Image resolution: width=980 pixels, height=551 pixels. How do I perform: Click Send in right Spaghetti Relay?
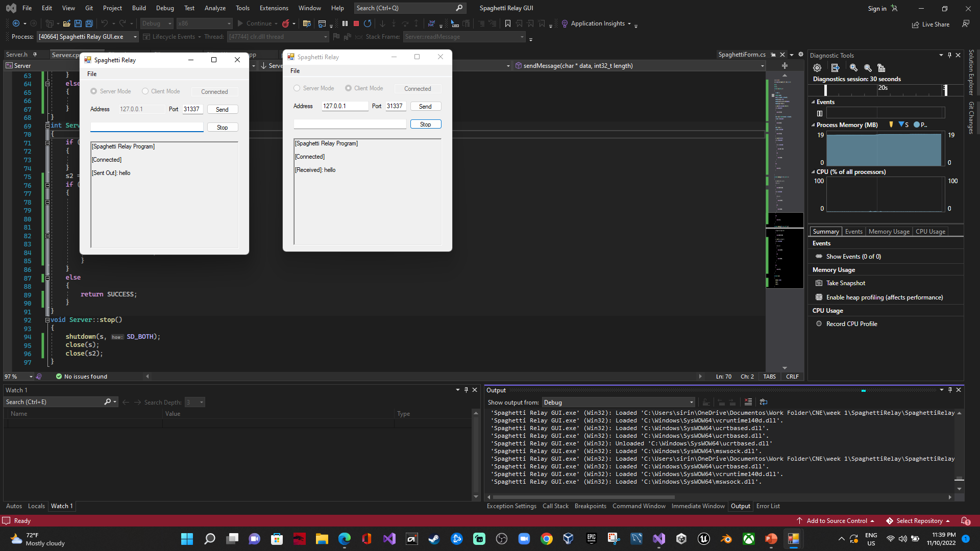(x=426, y=106)
